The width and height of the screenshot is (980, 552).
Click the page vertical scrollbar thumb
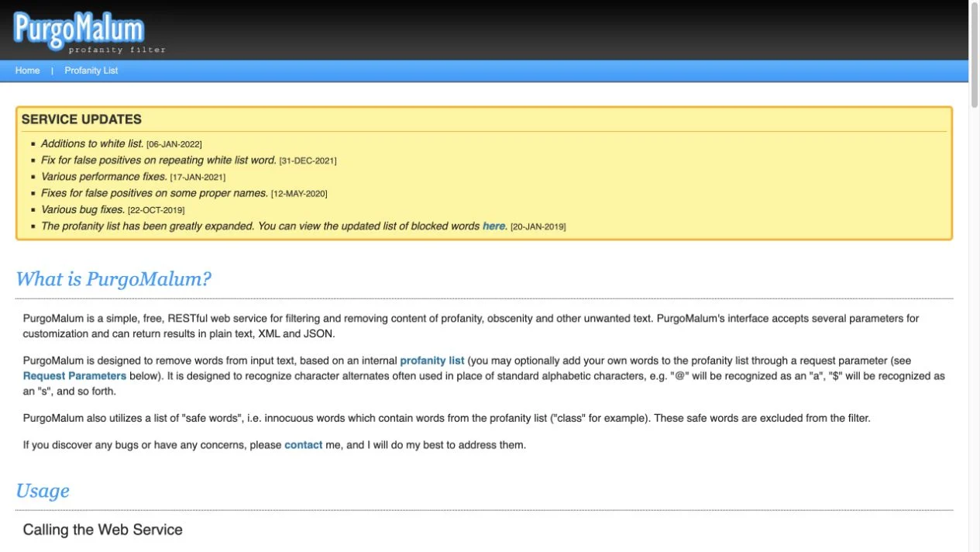coord(975,54)
